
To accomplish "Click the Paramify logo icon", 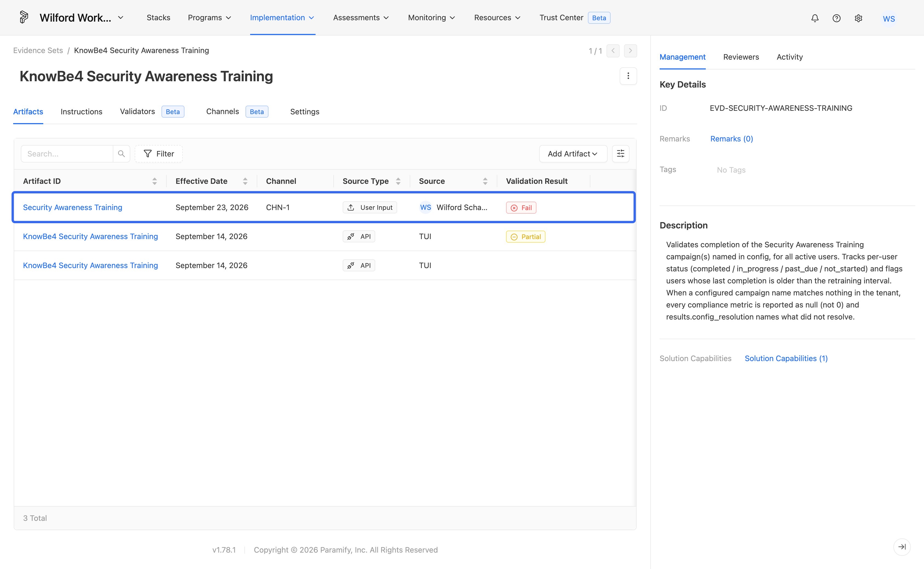I will point(24,17).
